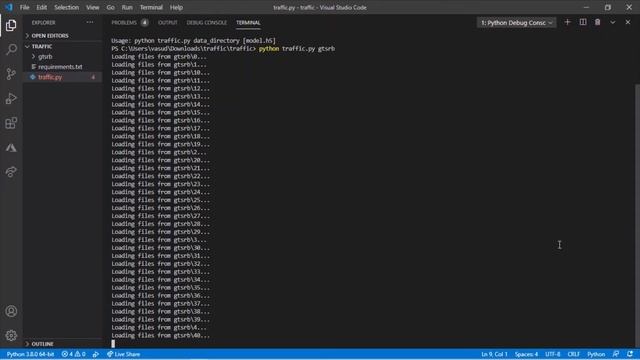Open the Go menu
This screenshot has width=640, height=360.
tap(110, 7)
